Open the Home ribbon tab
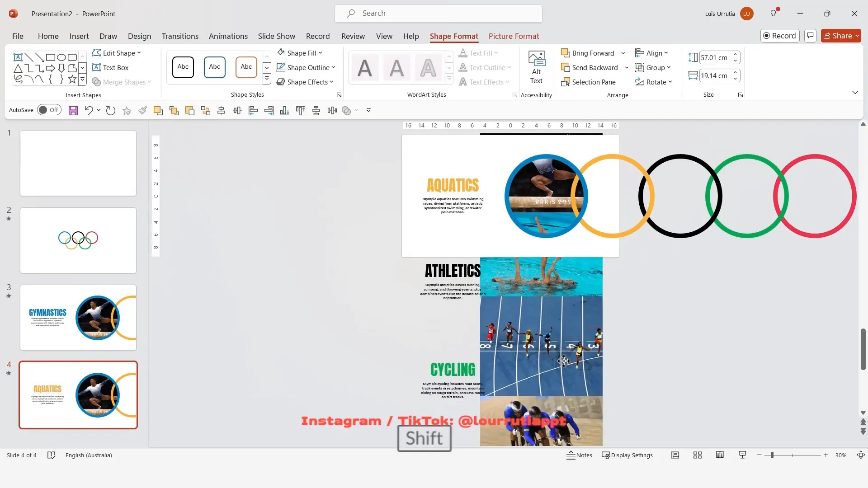 point(48,36)
